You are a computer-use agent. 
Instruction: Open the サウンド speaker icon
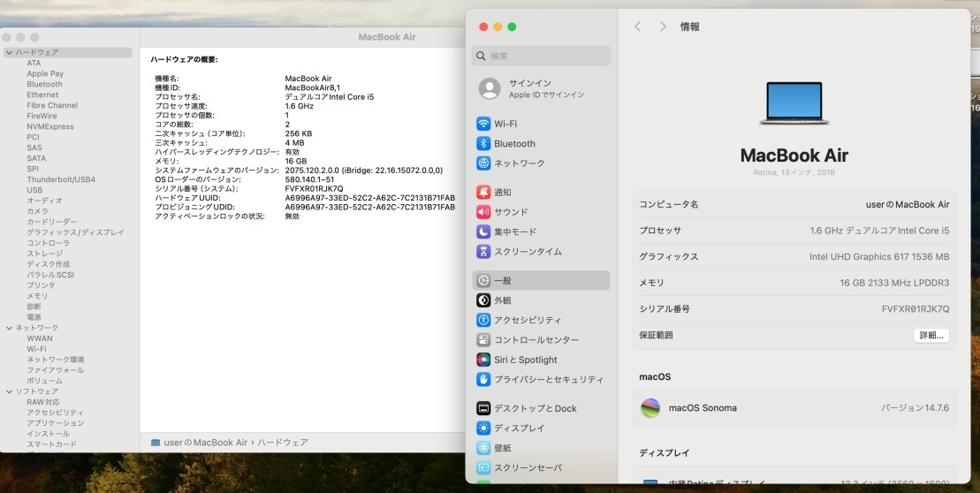(483, 212)
